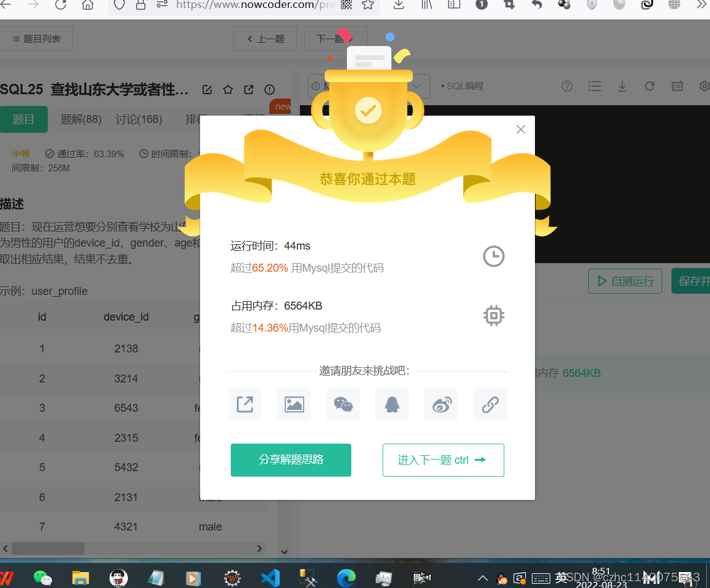Share as image icon in dialog

(294, 404)
